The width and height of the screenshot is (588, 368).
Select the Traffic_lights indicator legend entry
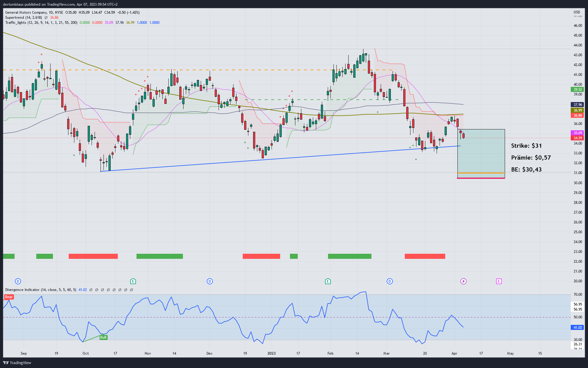pos(41,23)
